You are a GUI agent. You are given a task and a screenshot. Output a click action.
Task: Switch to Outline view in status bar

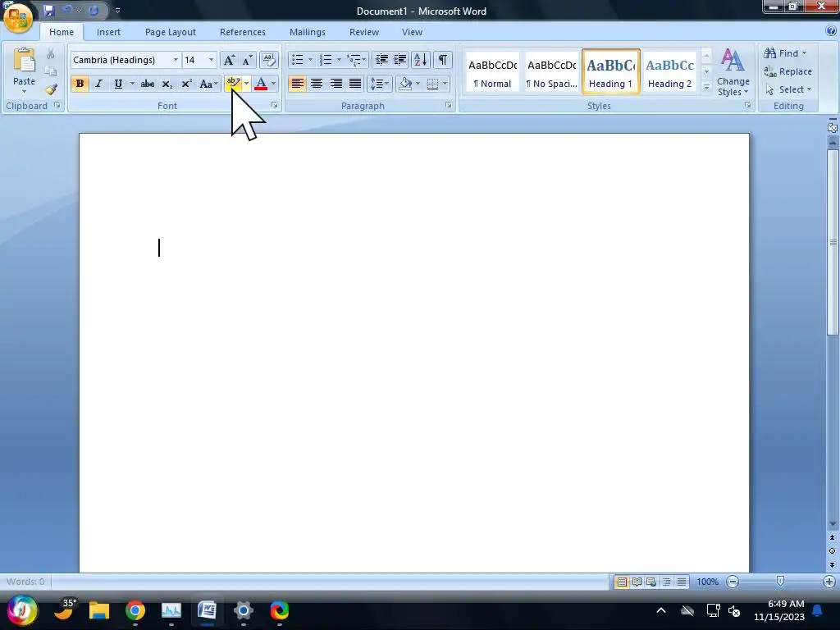666,582
